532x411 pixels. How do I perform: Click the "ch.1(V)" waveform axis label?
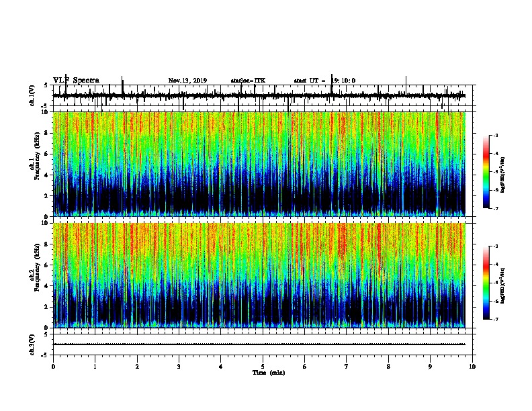32,95
